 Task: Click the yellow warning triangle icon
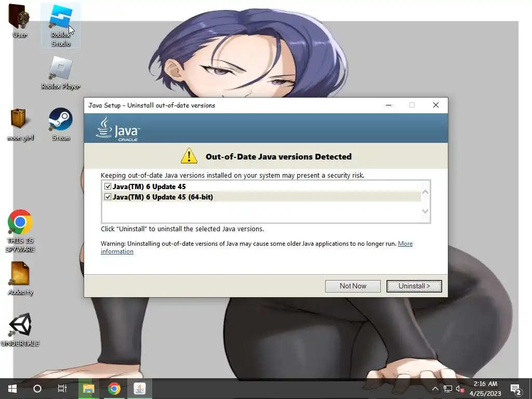pos(189,156)
